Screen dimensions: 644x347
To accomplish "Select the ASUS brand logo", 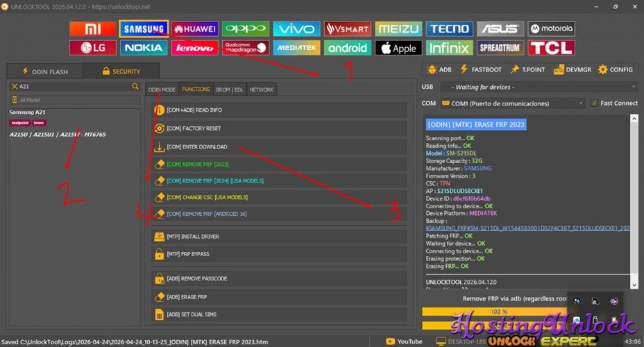I will tap(500, 28).
